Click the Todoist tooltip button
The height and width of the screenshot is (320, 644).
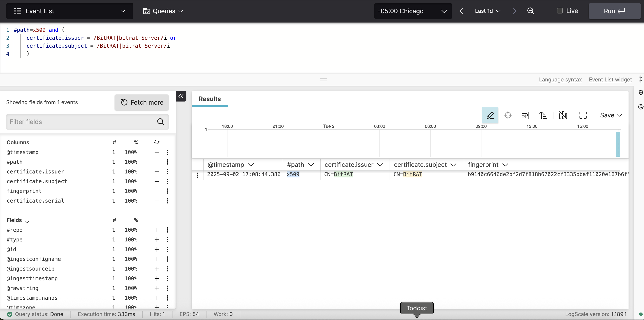click(417, 308)
